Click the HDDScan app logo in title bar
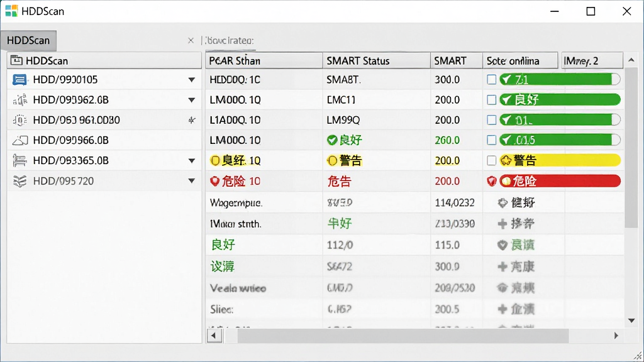Image resolution: width=644 pixels, height=362 pixels. (x=11, y=11)
